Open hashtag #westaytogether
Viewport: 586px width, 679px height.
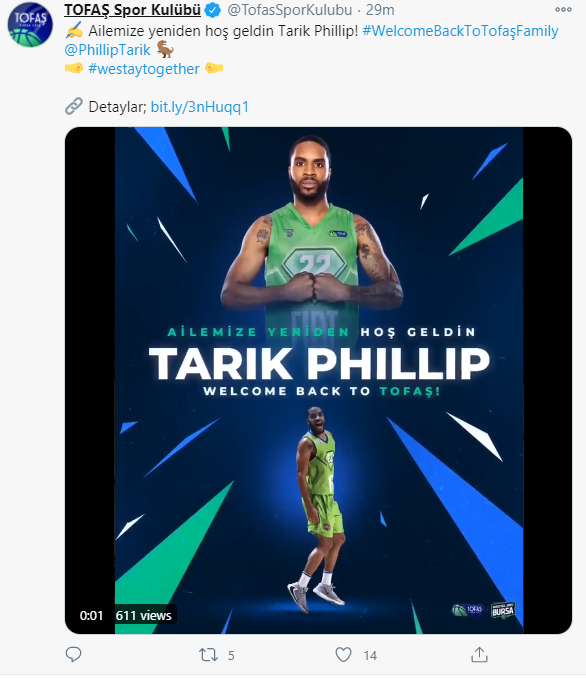[x=144, y=69]
